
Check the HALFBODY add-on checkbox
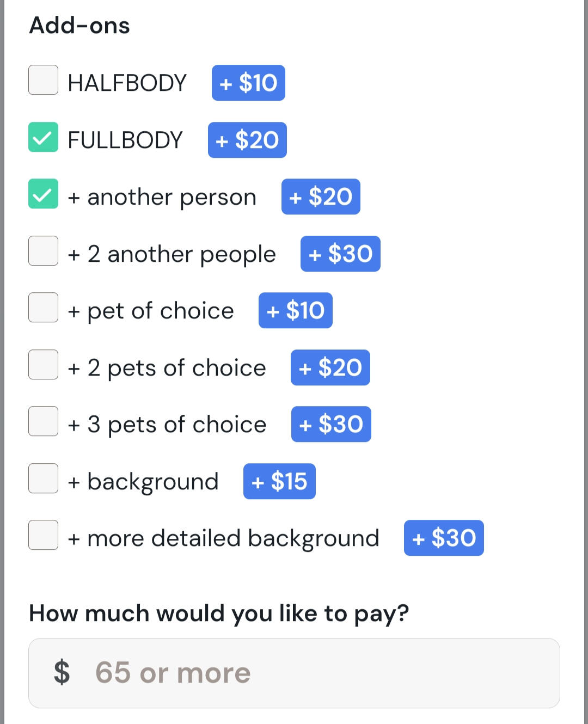point(44,80)
